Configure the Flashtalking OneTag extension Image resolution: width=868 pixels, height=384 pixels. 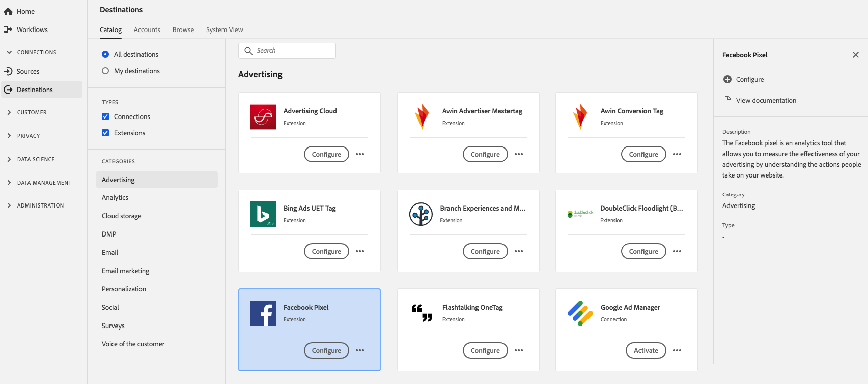[485, 350]
